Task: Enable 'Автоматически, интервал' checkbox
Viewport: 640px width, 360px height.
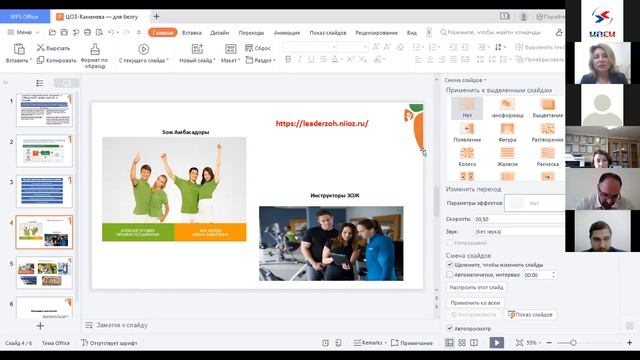Action: click(x=450, y=275)
